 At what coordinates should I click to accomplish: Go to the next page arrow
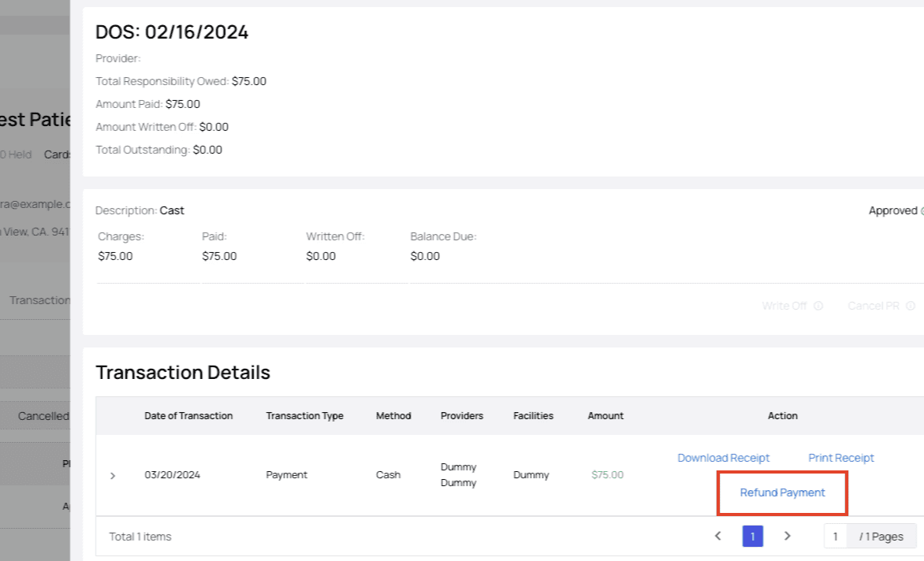click(x=787, y=536)
